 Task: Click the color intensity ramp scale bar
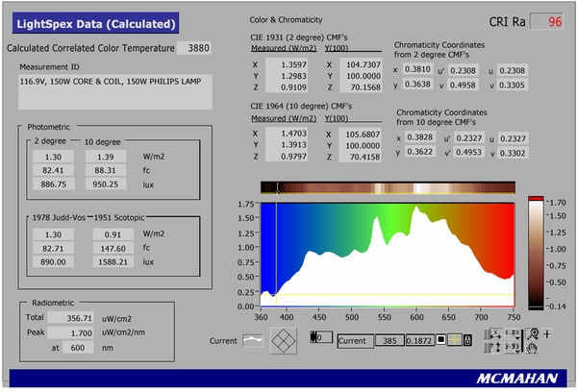coord(536,253)
